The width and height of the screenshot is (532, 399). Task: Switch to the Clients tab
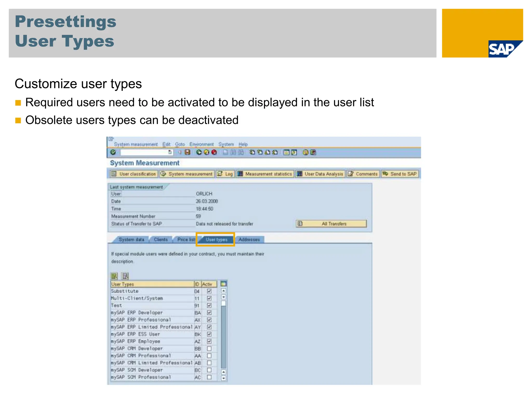click(x=161, y=240)
